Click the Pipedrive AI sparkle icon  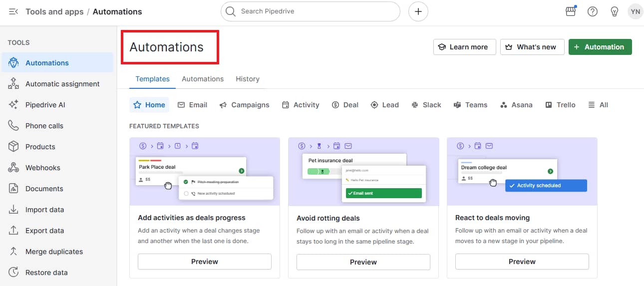tap(13, 105)
